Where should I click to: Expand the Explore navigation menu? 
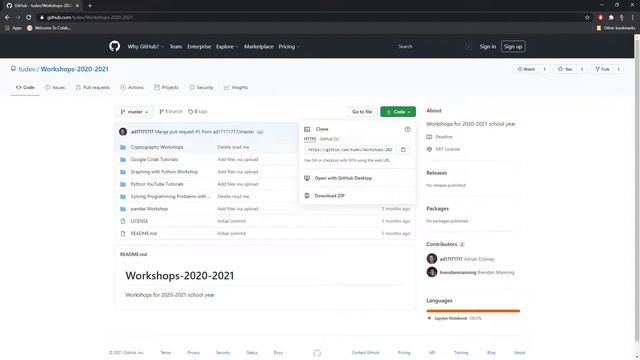point(227,47)
